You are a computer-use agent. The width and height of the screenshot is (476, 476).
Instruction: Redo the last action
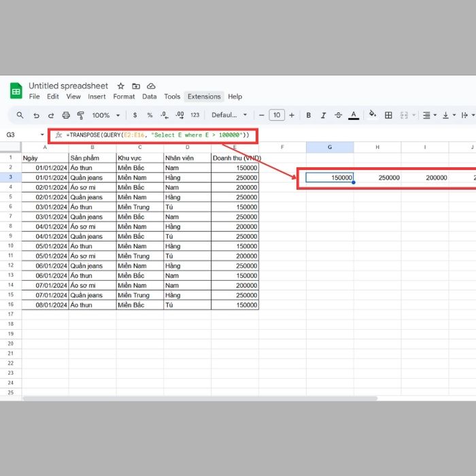pyautogui.click(x=51, y=116)
